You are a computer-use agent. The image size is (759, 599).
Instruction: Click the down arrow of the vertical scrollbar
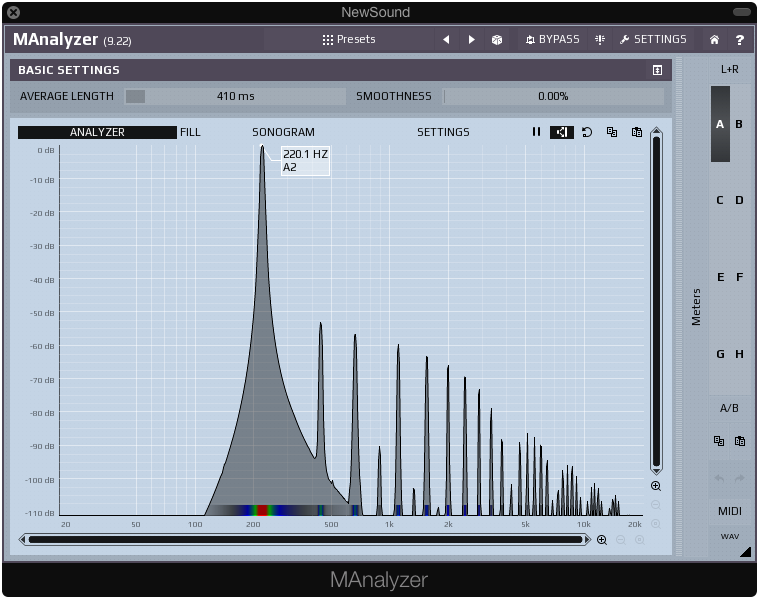click(656, 470)
